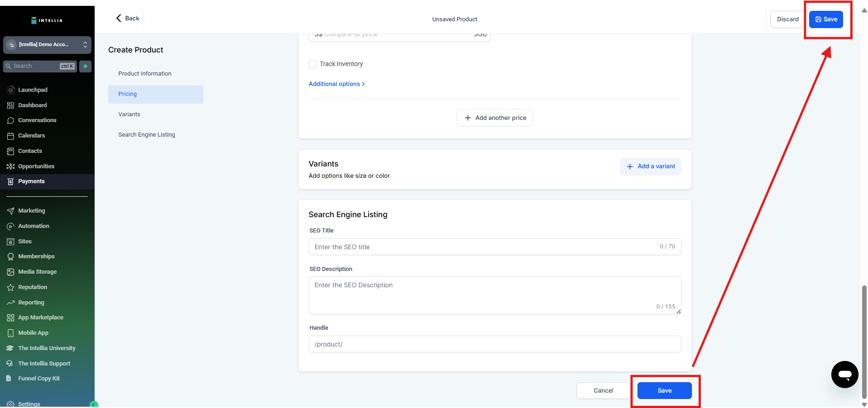Viewport: 868px width, 408px height.
Task: Click the Reputation star icon
Action: coord(10,287)
